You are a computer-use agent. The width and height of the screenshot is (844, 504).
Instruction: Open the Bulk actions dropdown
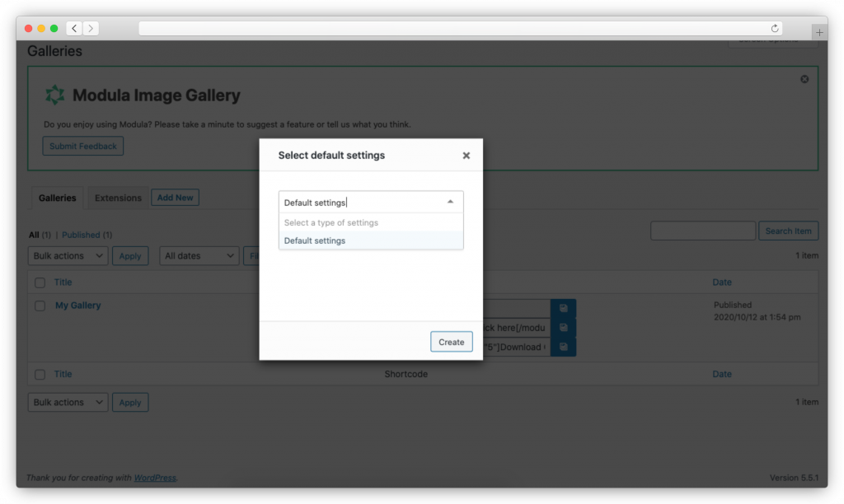click(68, 255)
